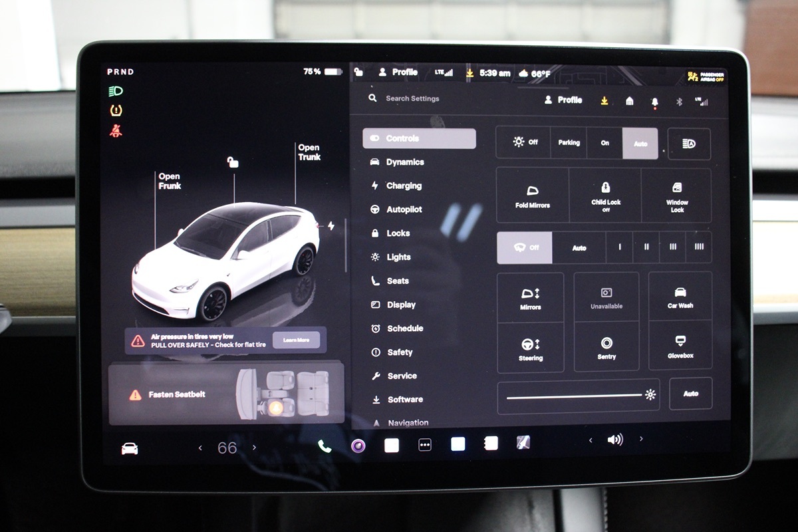Activate Car Wash mode
This screenshot has height=532, width=798.
[680, 297]
